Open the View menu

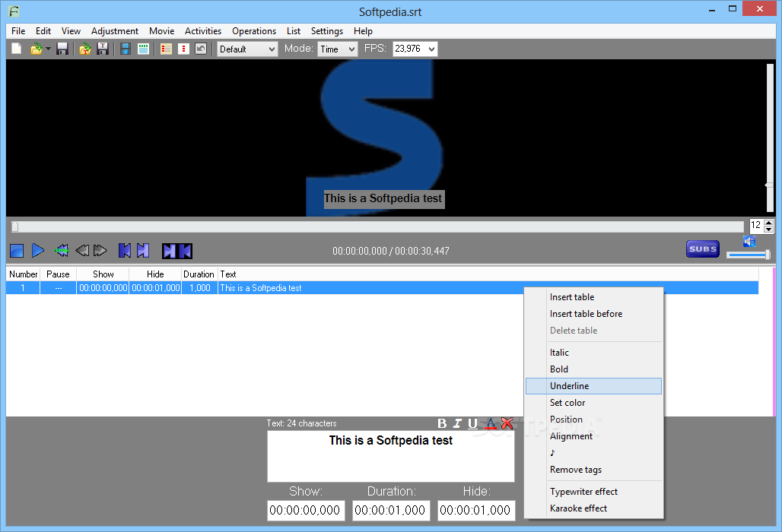(x=71, y=31)
